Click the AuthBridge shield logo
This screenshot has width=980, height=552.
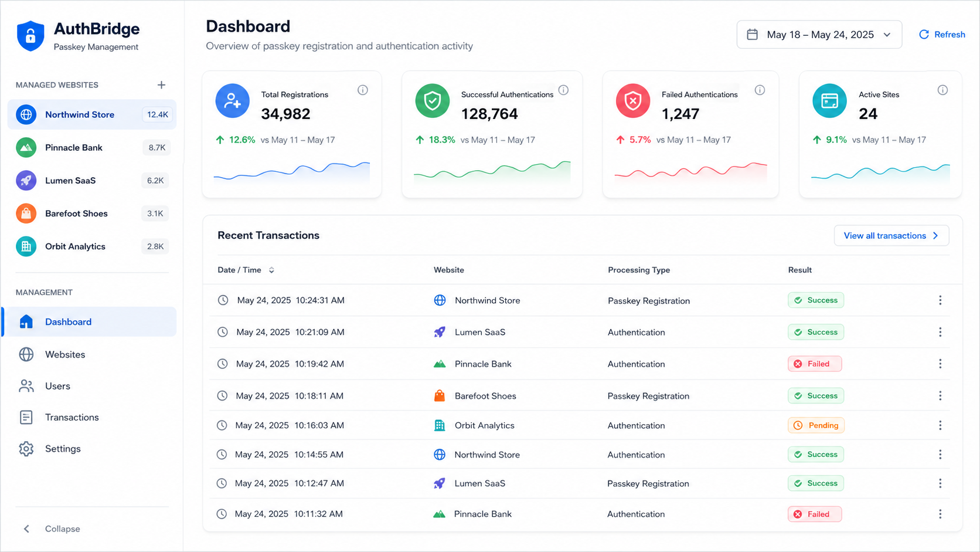[30, 36]
